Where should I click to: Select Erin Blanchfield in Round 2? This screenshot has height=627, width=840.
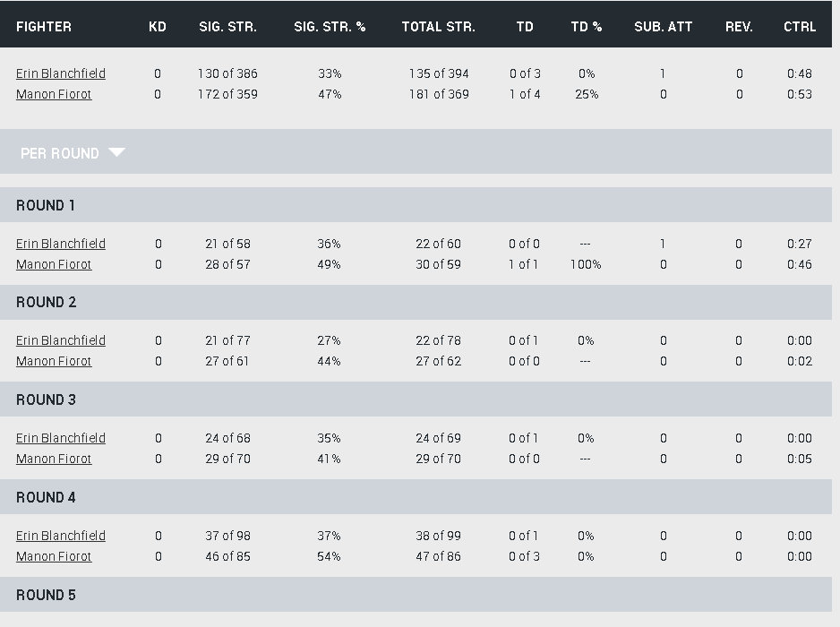click(x=61, y=340)
